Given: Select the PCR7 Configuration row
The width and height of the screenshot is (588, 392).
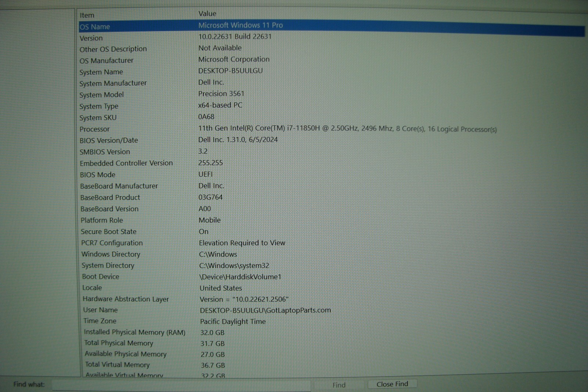Looking at the screenshot, I should click(x=112, y=243).
